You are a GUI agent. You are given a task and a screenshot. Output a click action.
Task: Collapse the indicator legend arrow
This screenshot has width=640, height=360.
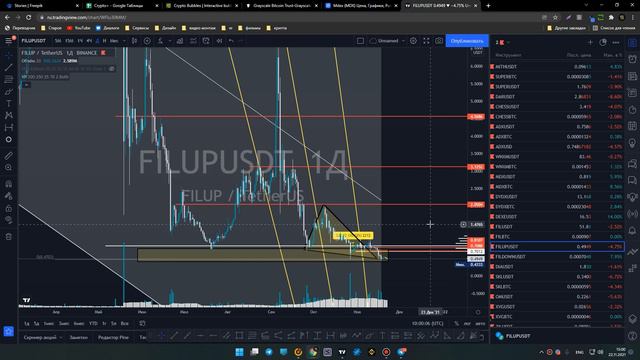[27, 84]
